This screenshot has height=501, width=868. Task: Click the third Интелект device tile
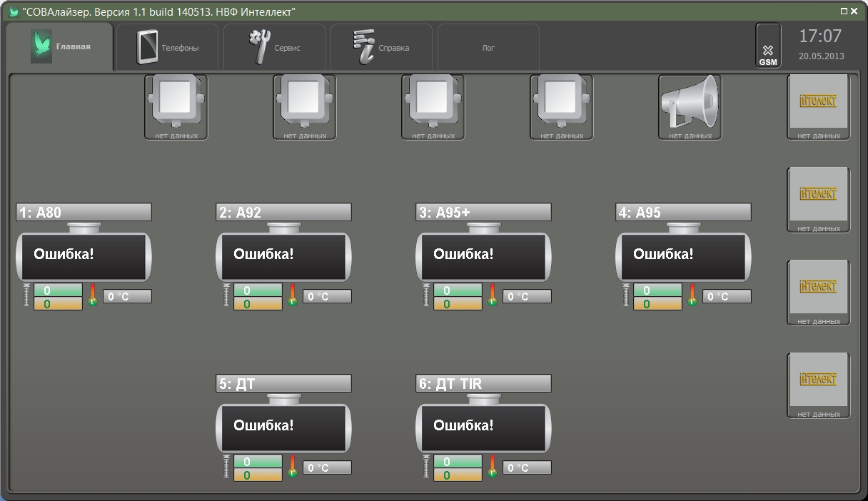[x=819, y=293]
